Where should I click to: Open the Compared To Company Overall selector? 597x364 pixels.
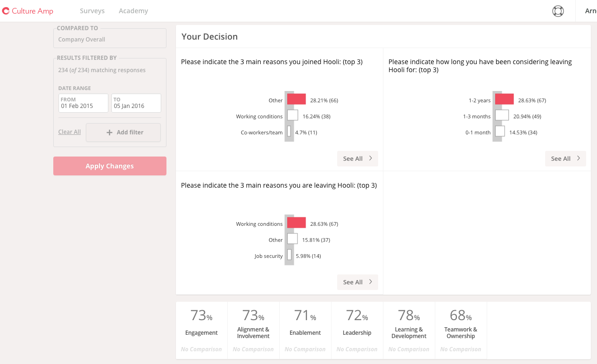click(x=109, y=40)
